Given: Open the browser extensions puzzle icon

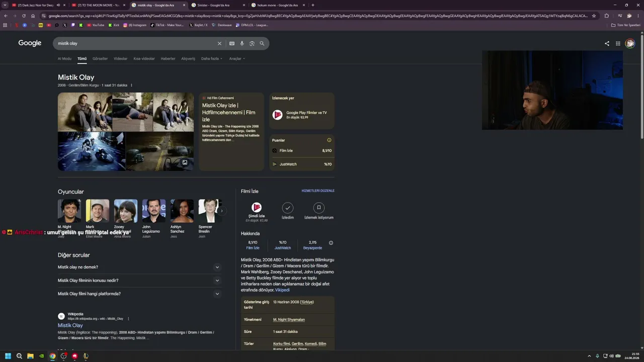Looking at the screenshot, I should 606,16.
